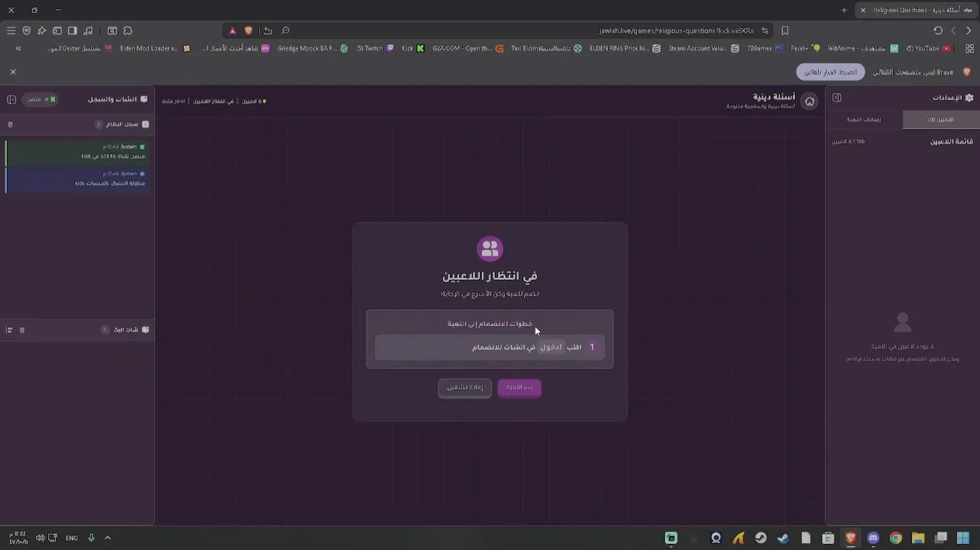Open the ELDEN RING Price bookmark

point(624,48)
